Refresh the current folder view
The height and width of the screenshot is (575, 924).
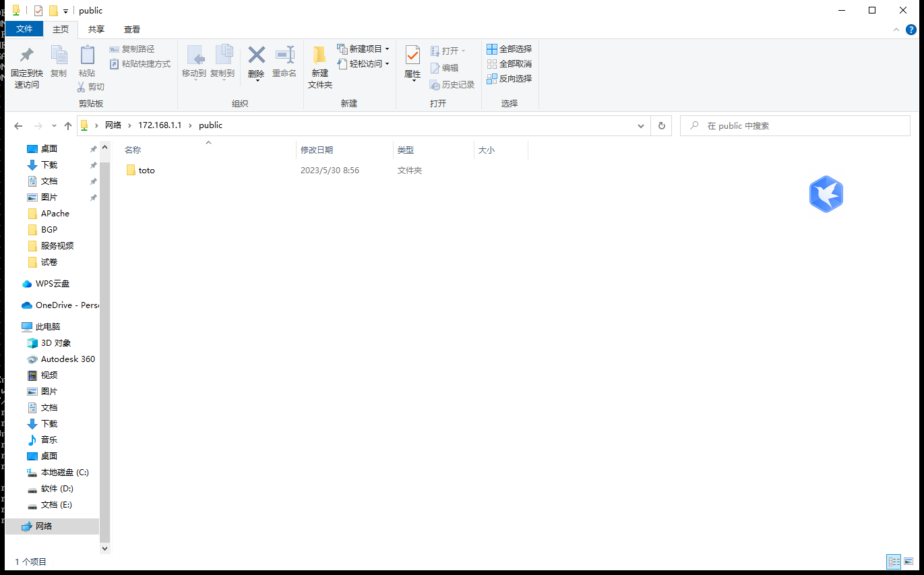(x=661, y=126)
